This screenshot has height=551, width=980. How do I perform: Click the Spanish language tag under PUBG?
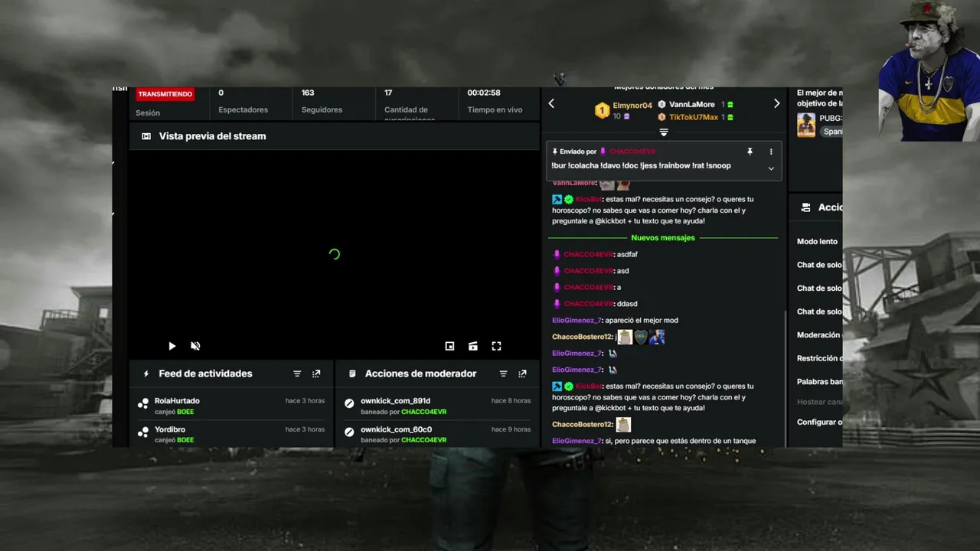pyautogui.click(x=831, y=132)
